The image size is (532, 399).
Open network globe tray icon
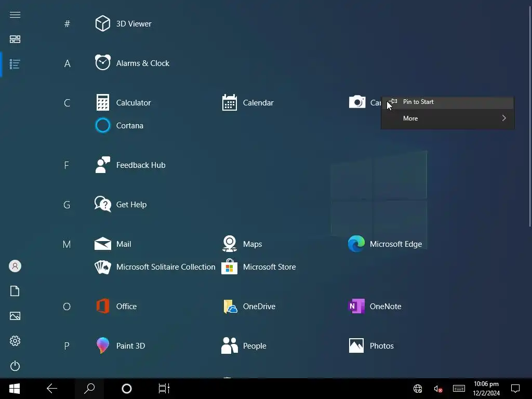coord(418,389)
